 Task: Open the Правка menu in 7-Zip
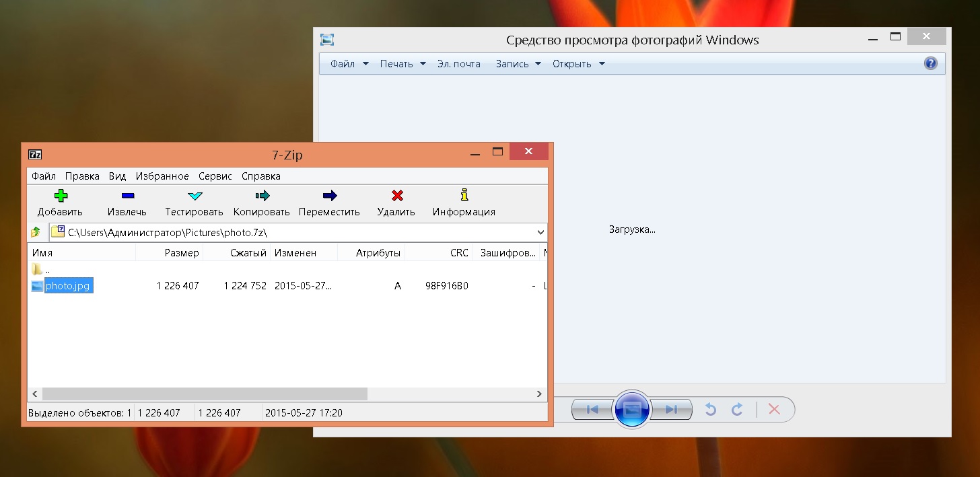(82, 176)
